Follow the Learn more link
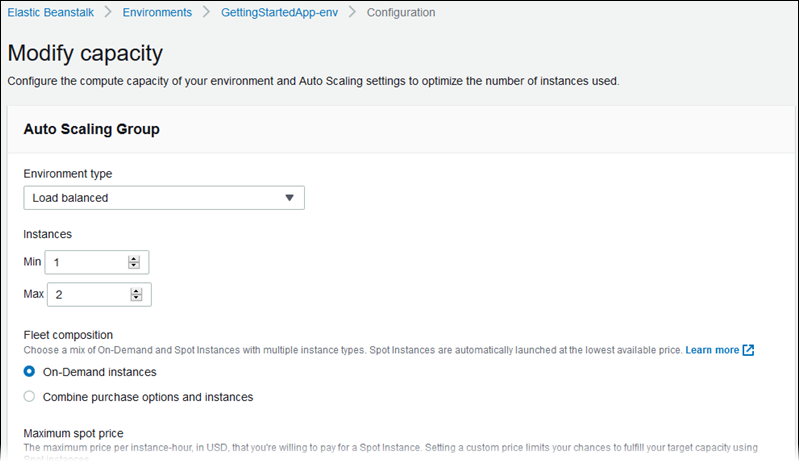The height and width of the screenshot is (462, 799). pos(712,350)
